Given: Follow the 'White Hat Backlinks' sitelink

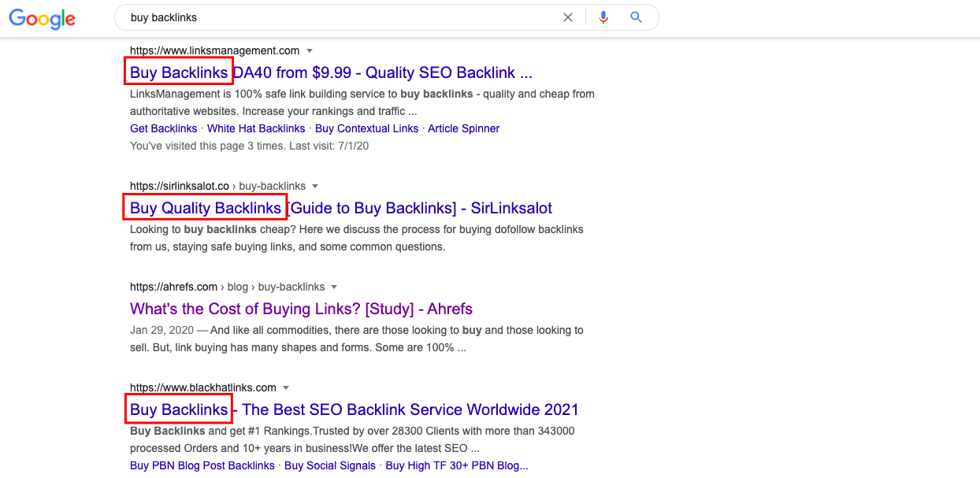Looking at the screenshot, I should pos(256,128).
